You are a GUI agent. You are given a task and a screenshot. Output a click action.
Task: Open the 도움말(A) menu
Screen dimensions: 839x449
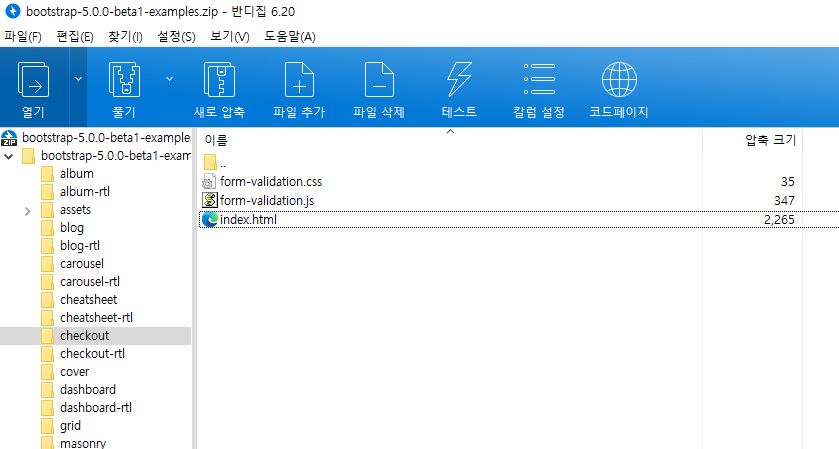click(289, 36)
